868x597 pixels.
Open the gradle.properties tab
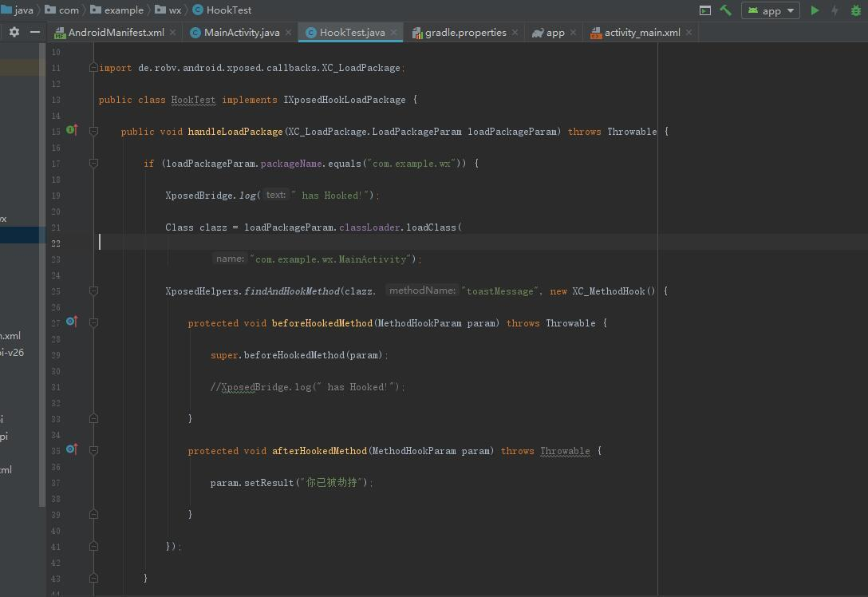click(465, 33)
